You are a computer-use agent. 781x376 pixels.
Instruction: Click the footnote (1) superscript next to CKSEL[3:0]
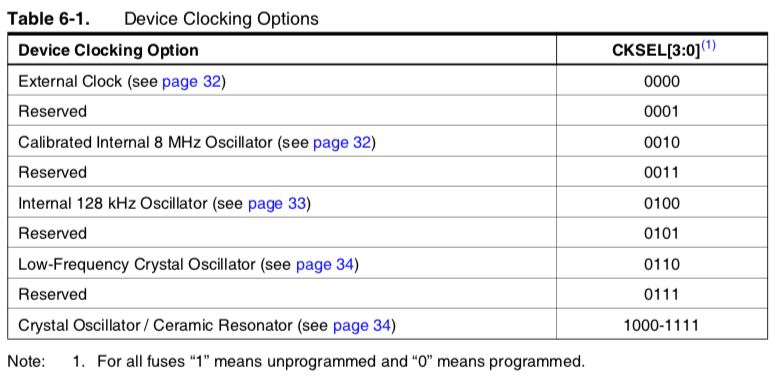click(x=708, y=45)
